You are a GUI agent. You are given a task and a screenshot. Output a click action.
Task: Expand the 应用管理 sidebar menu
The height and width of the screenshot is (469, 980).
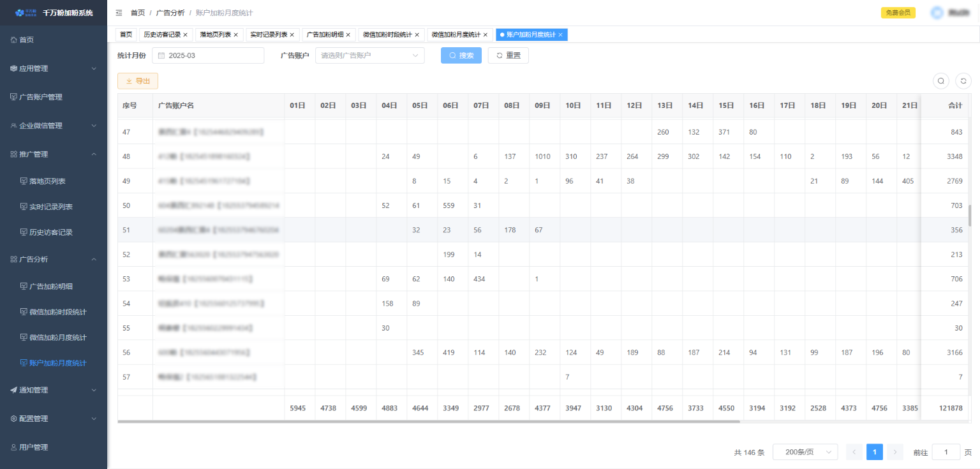coord(54,68)
